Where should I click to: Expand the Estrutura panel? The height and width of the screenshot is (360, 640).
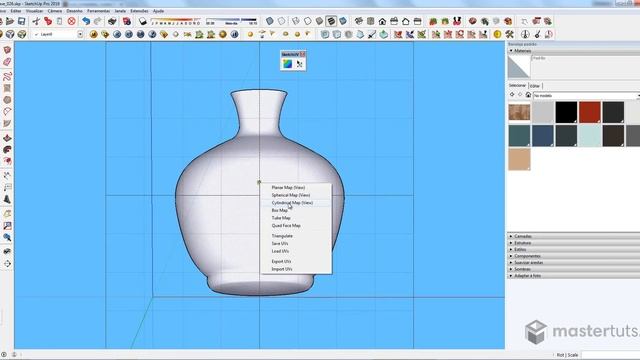[x=573, y=243]
